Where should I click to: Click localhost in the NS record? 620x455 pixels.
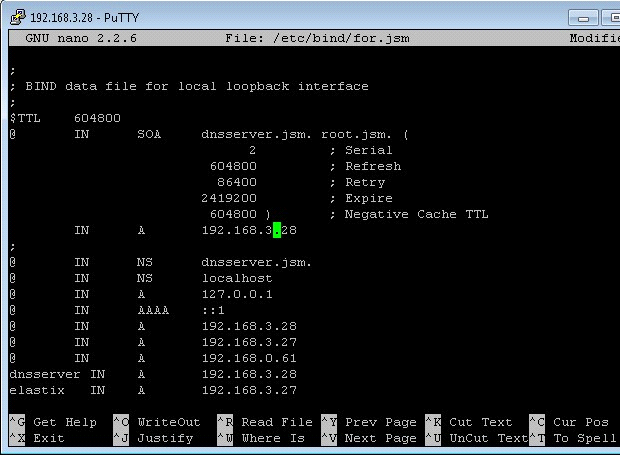(237, 278)
